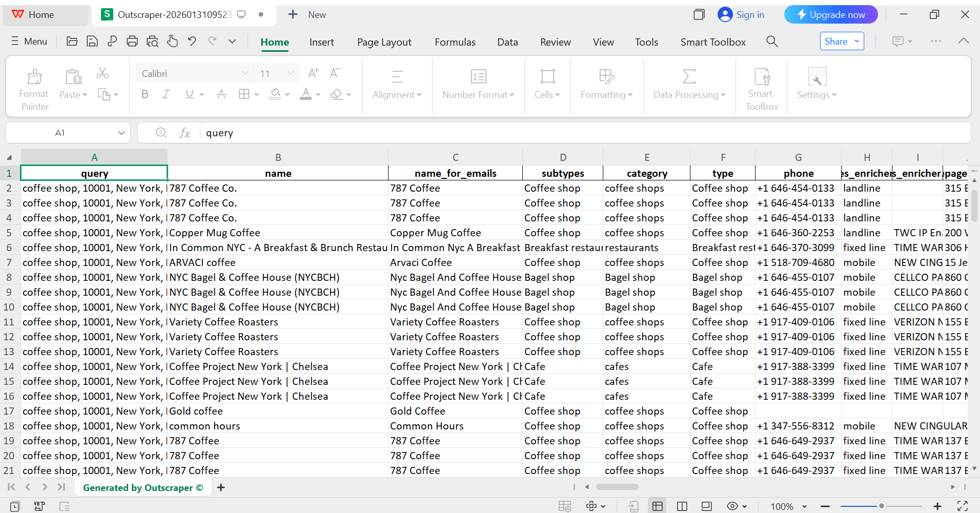Open the cell name box dropdown
Image resolution: width=980 pixels, height=513 pixels.
click(121, 133)
